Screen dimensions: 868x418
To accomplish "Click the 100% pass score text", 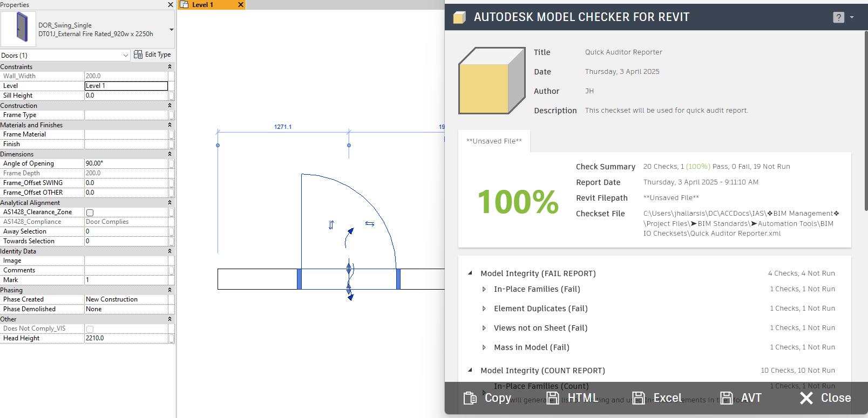I will click(518, 202).
